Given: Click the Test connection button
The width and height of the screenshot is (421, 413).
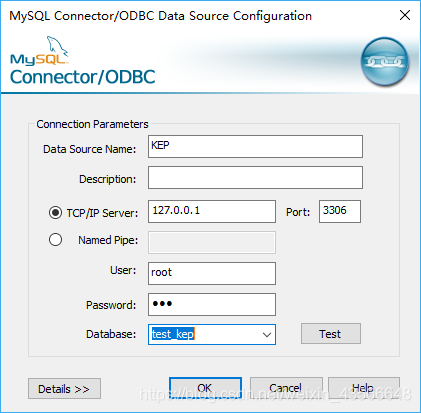Looking at the screenshot, I should tap(331, 333).
